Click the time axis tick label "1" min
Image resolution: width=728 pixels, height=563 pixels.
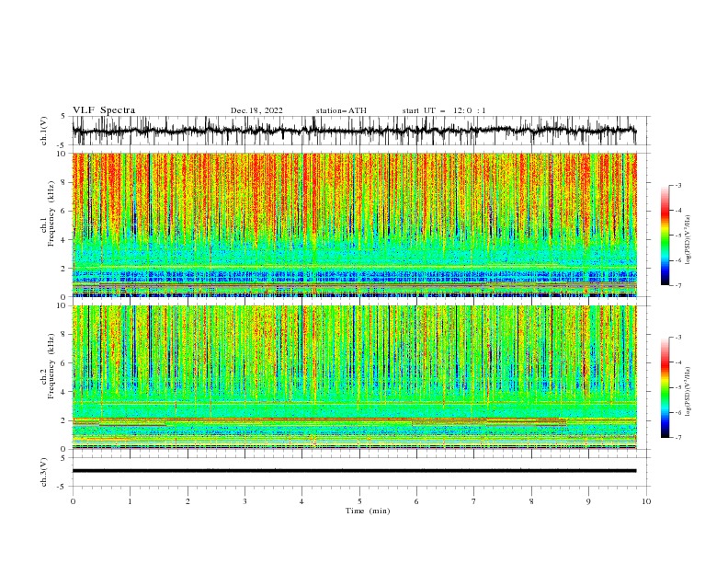pos(130,501)
